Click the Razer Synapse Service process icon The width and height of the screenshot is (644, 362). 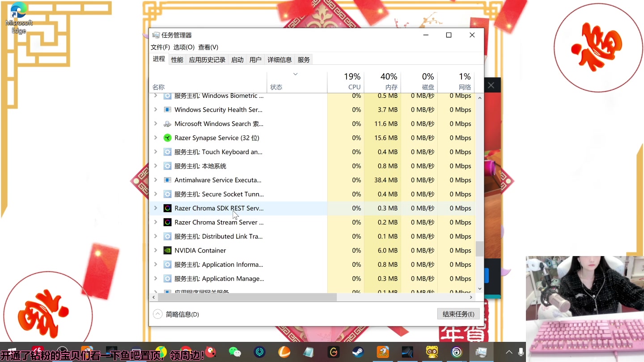click(x=167, y=138)
